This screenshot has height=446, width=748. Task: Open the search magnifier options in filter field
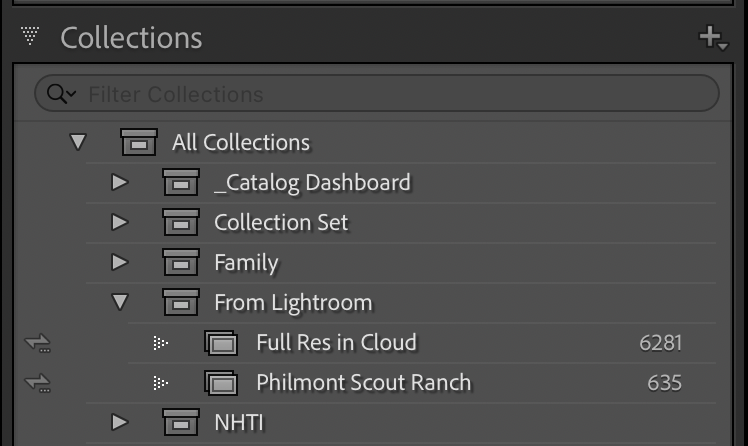tap(61, 94)
